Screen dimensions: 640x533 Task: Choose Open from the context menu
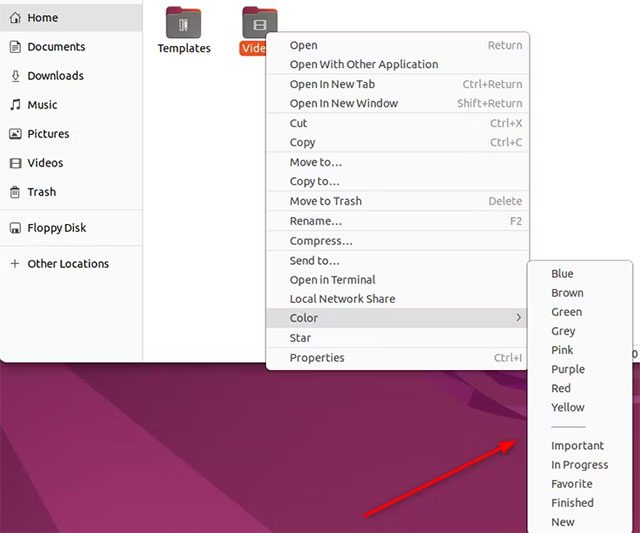coord(398,45)
